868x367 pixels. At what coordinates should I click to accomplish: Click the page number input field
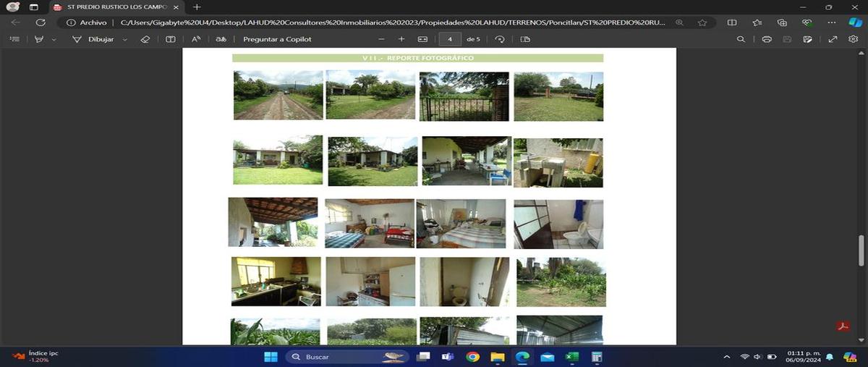(450, 39)
